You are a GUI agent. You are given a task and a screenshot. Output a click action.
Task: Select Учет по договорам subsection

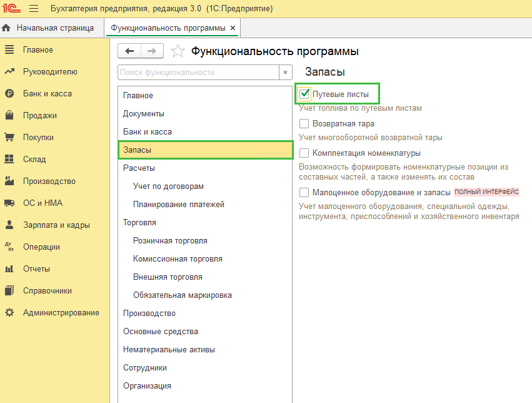(205, 186)
